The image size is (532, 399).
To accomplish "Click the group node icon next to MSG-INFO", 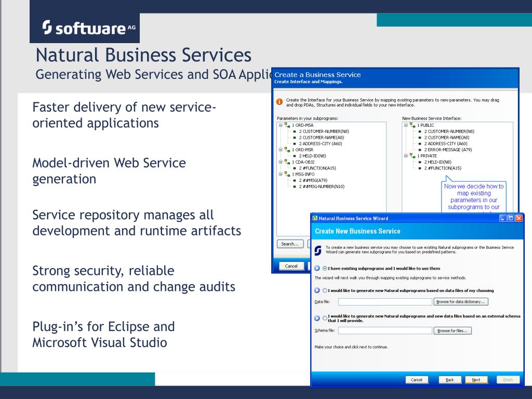I will [287, 174].
